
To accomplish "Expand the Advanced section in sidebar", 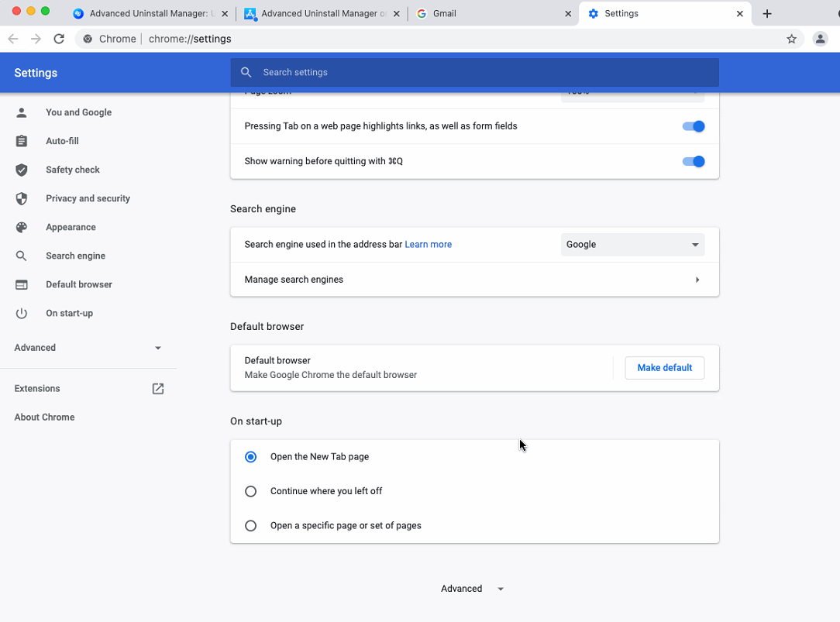I will pyautogui.click(x=88, y=348).
